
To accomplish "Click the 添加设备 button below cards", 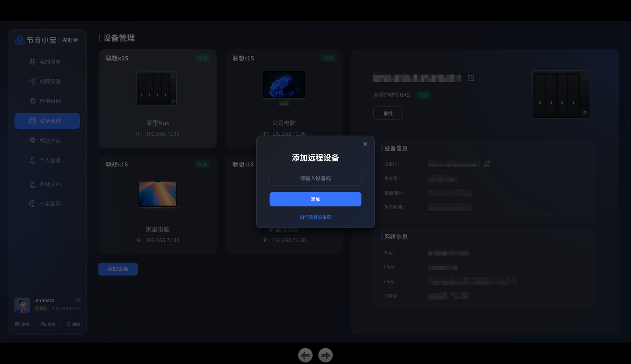I will click(x=118, y=269).
